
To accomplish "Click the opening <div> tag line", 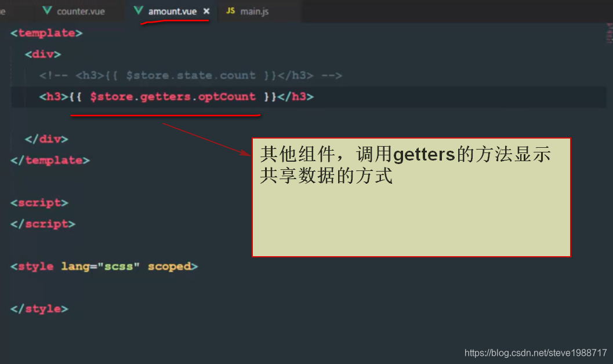I will click(x=43, y=54).
